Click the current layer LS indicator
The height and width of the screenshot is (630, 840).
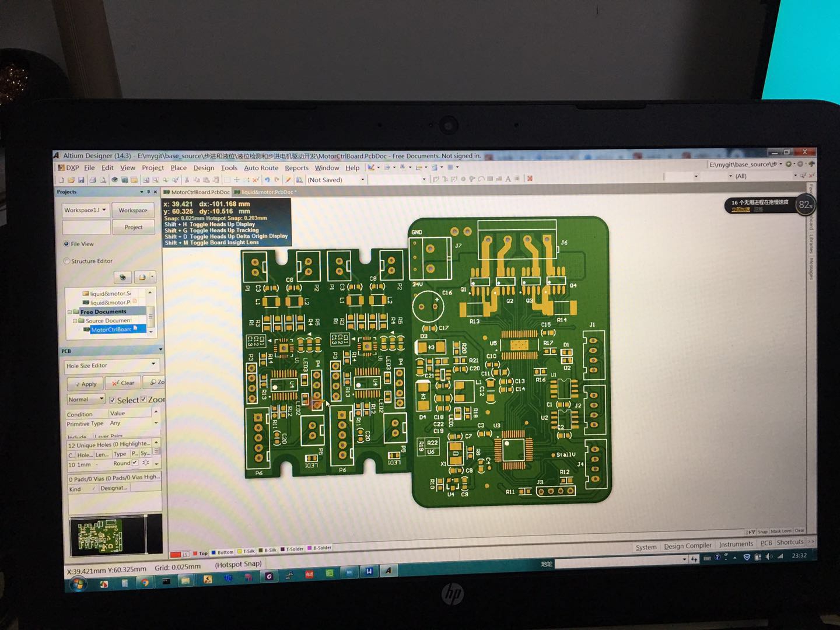pos(180,554)
